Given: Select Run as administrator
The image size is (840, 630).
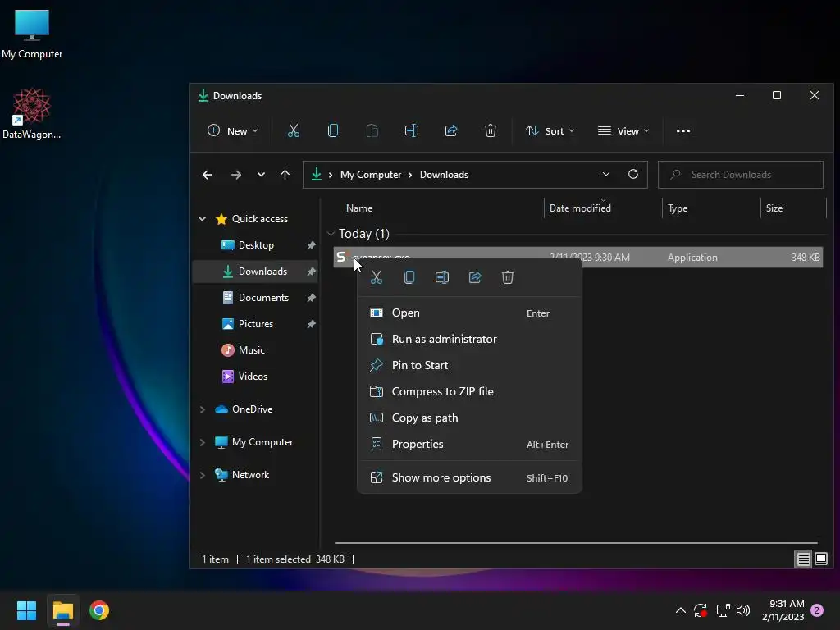Looking at the screenshot, I should pos(470,339).
